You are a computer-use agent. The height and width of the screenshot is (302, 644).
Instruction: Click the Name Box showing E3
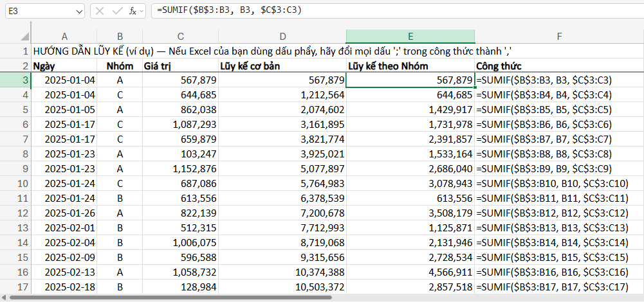pos(39,11)
